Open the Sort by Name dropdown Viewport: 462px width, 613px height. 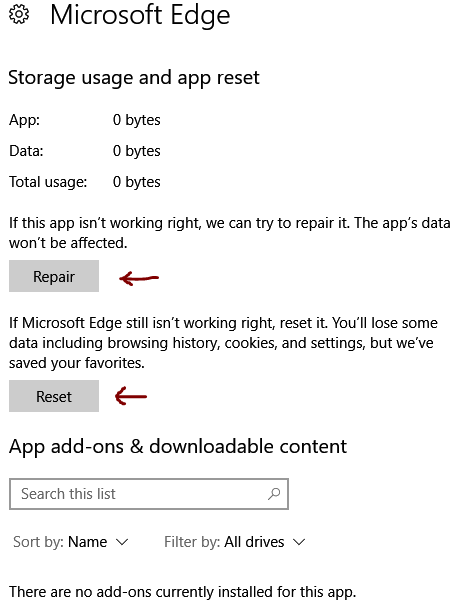(x=70, y=542)
